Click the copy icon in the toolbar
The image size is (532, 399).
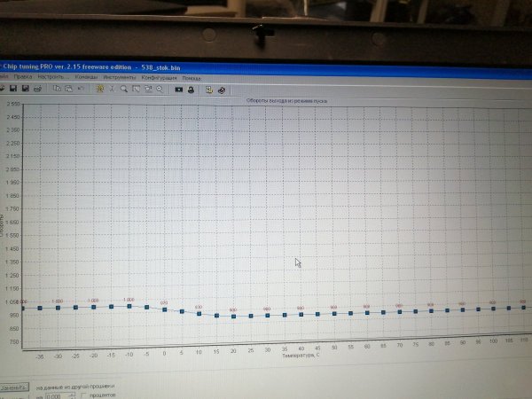point(57,90)
